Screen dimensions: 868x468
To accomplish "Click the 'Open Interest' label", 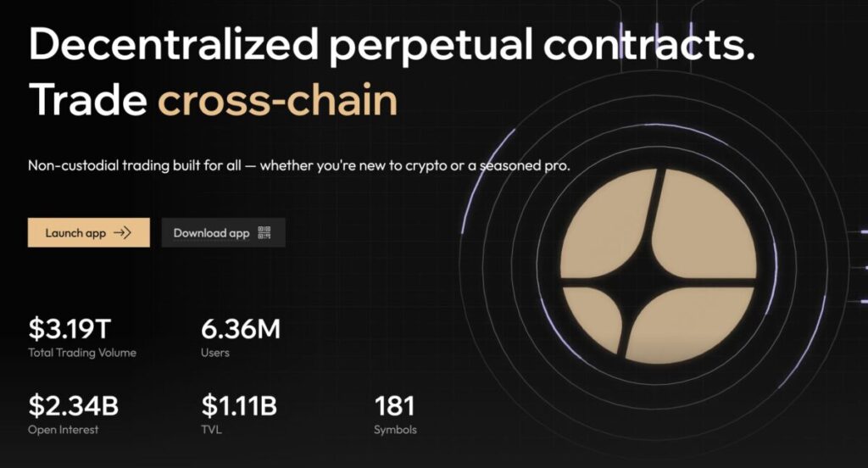I will click(64, 430).
